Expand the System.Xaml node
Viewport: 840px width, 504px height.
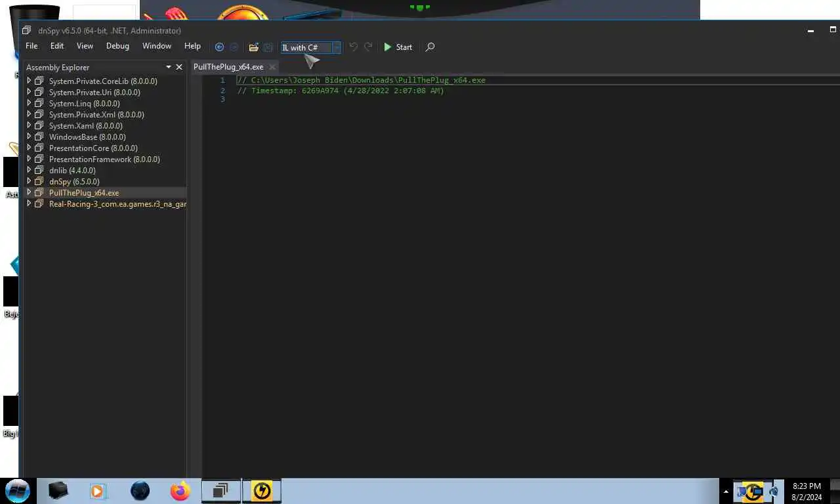(x=29, y=125)
